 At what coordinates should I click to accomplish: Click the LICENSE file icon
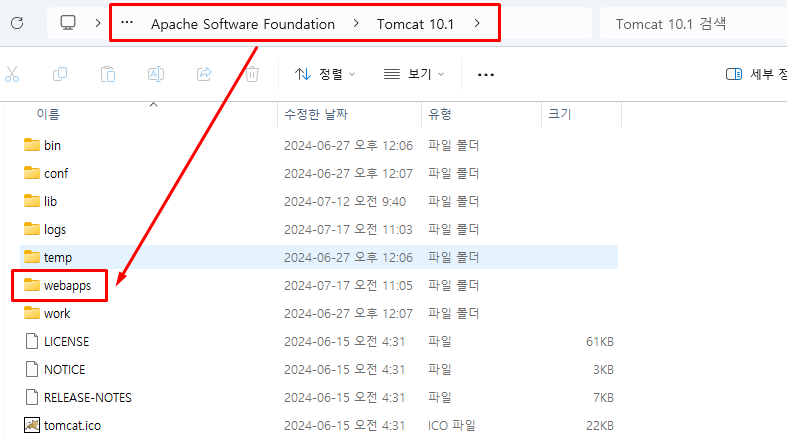pos(32,341)
